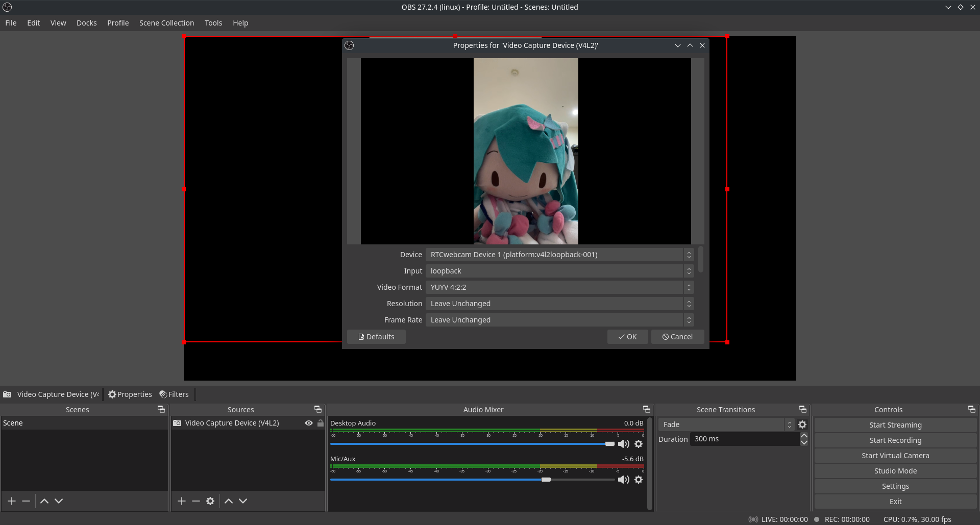Pop out the Sources dock
The height and width of the screenshot is (525, 980).
[x=318, y=409]
